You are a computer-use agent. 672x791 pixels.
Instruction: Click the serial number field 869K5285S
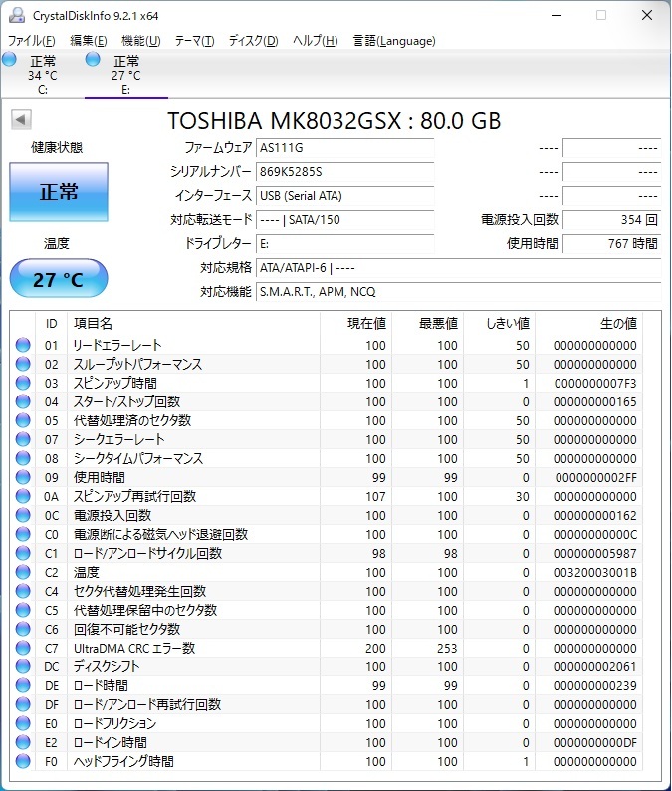coord(344,172)
